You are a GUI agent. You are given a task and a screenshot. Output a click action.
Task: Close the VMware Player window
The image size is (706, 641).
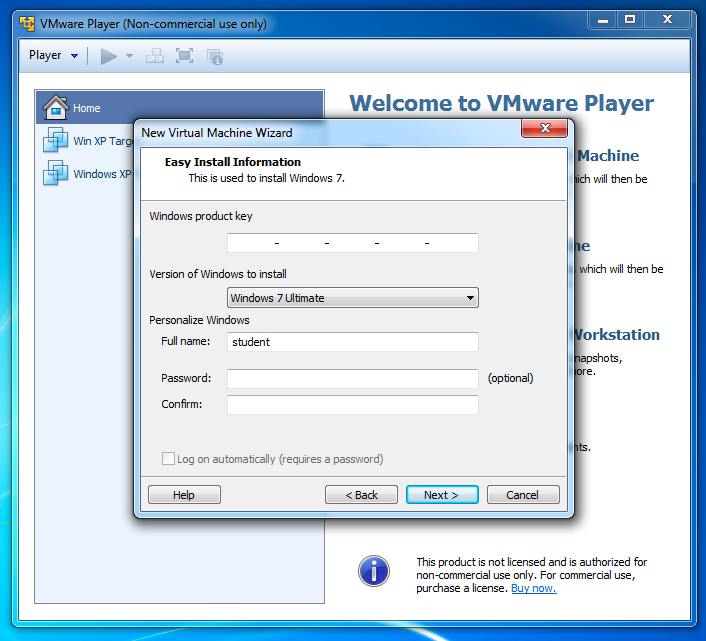coord(667,20)
